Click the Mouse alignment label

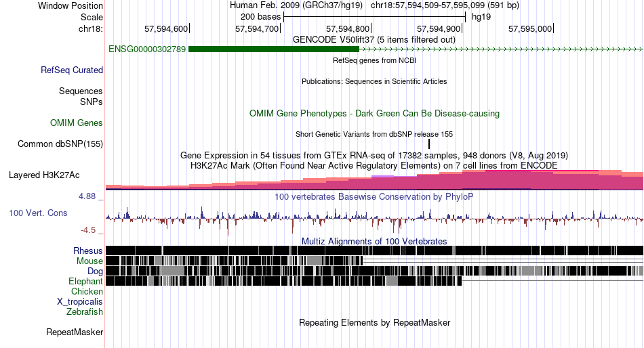click(x=89, y=261)
